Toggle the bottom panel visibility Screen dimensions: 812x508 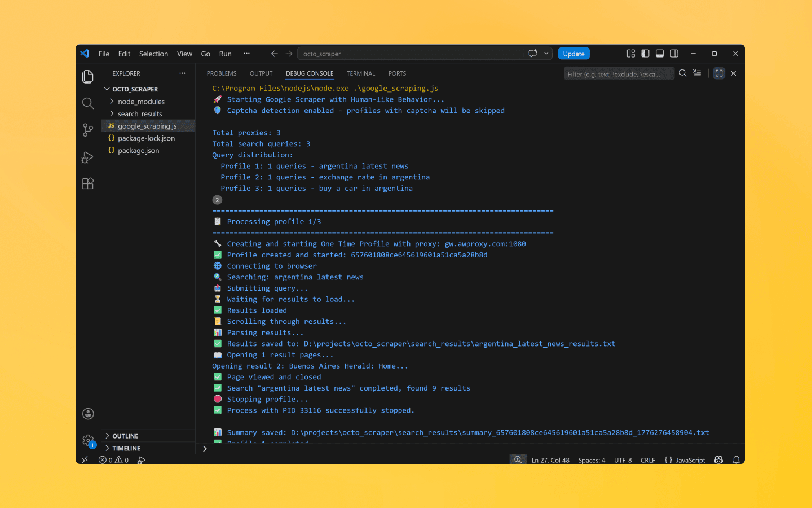pos(660,54)
